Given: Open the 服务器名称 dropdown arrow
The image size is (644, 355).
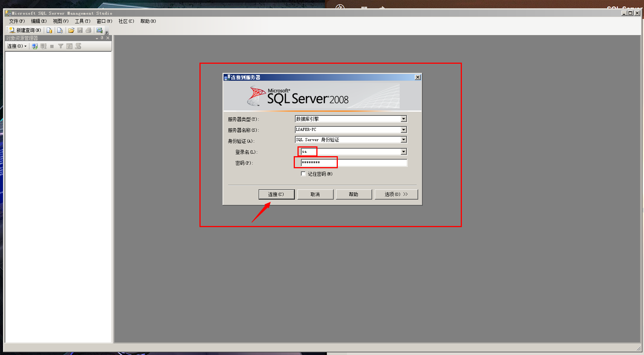Looking at the screenshot, I should [x=404, y=130].
